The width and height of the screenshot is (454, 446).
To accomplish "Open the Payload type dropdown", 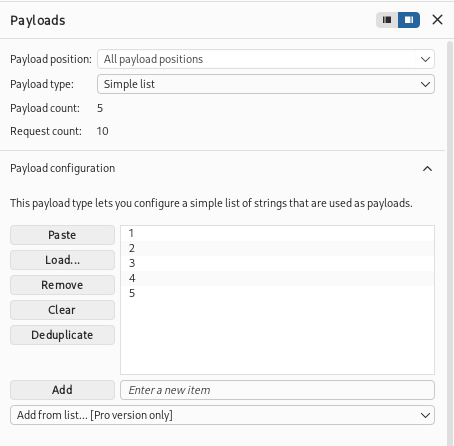I will pos(266,84).
